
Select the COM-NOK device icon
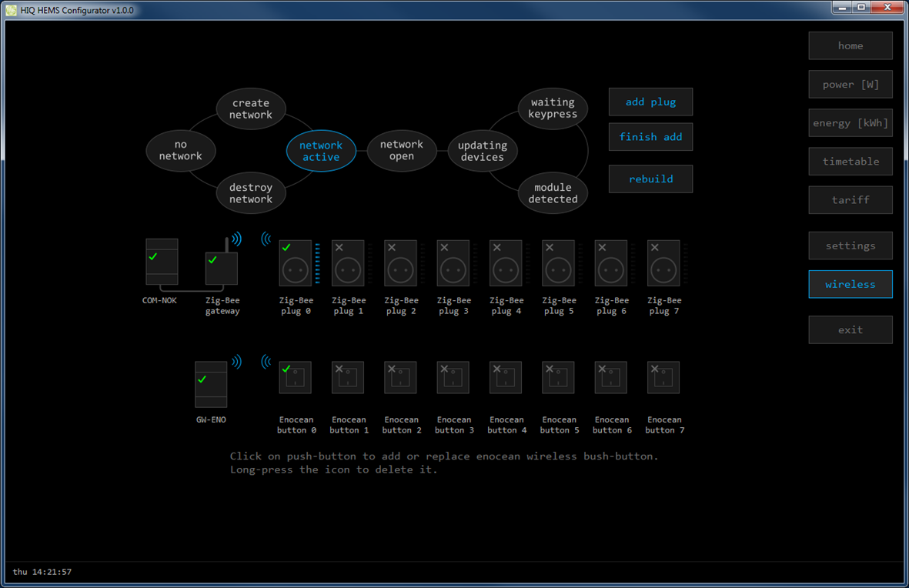[x=162, y=263]
